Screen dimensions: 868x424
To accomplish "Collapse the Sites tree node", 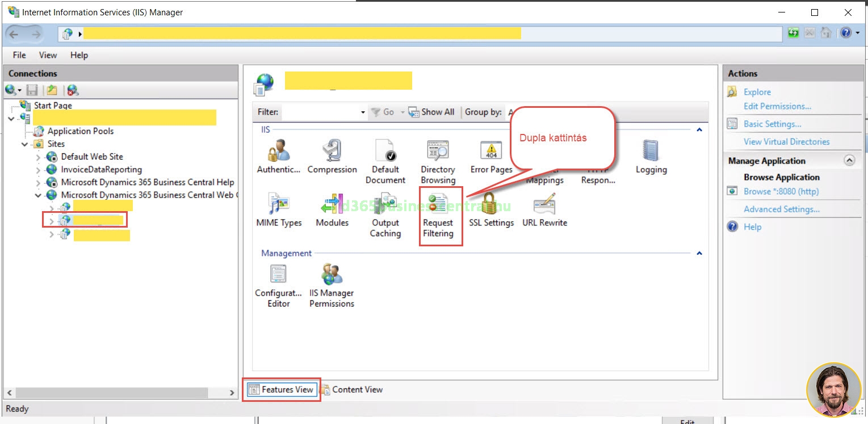I will [x=25, y=144].
